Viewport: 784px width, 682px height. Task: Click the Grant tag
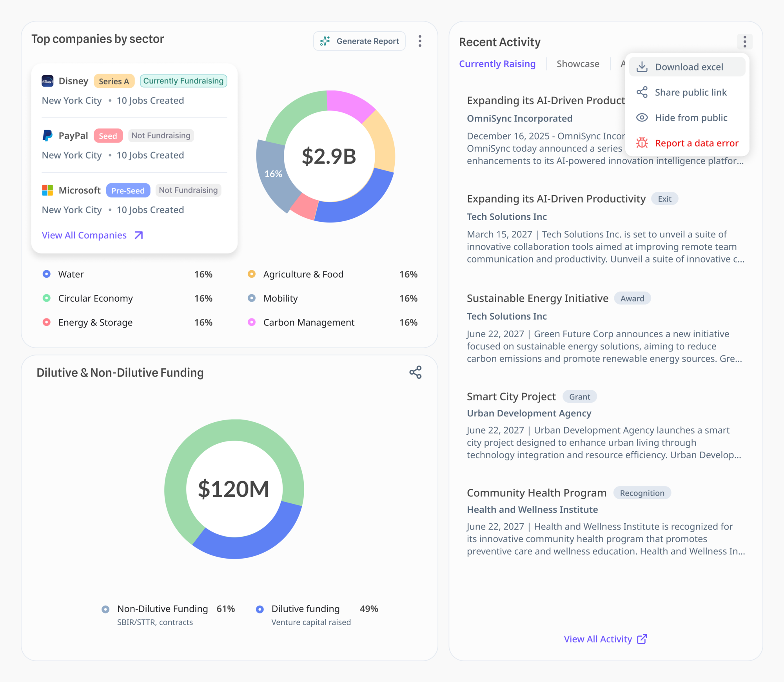pos(579,397)
